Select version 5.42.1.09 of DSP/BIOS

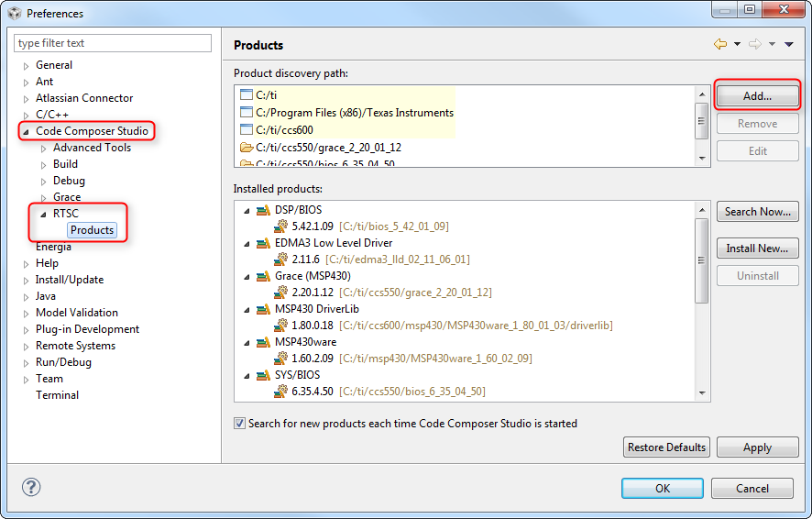tap(313, 226)
